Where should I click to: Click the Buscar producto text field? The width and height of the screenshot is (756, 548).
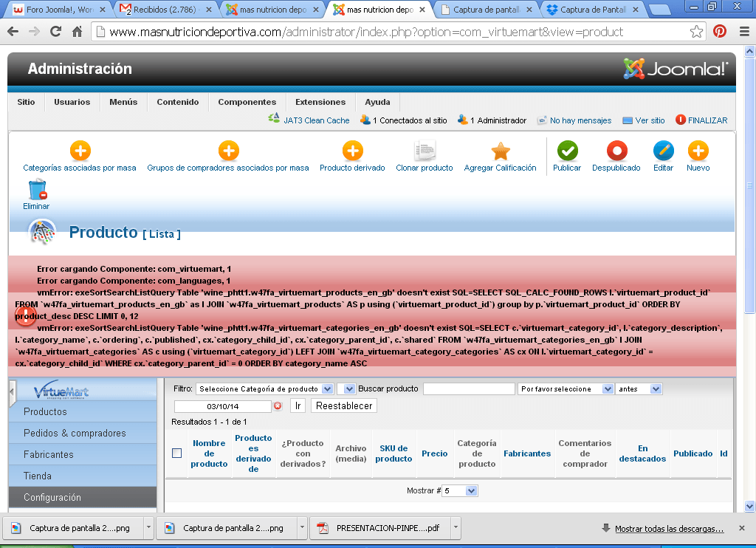tap(469, 388)
